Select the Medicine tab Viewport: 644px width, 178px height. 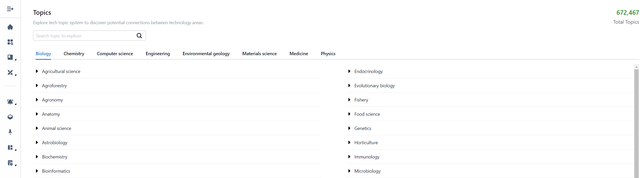click(x=298, y=54)
